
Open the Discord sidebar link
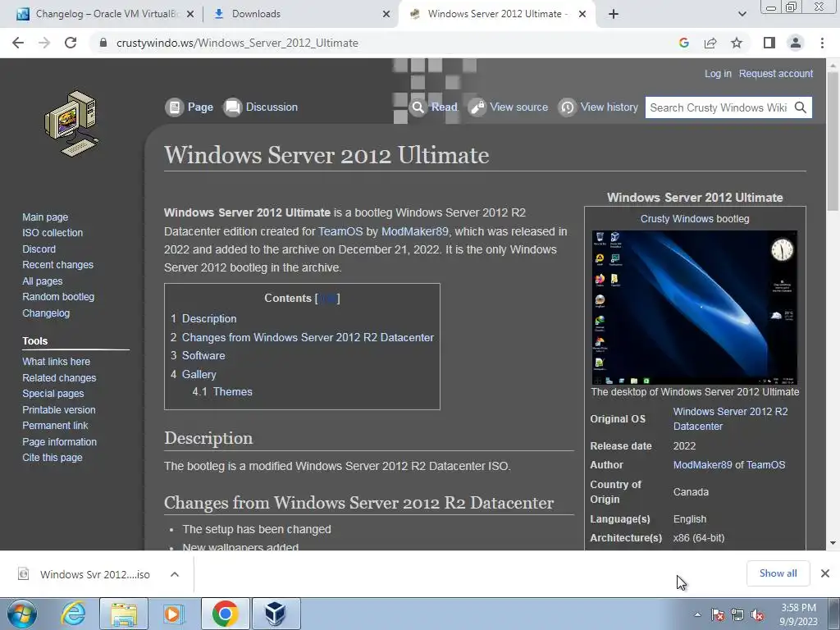coord(39,249)
